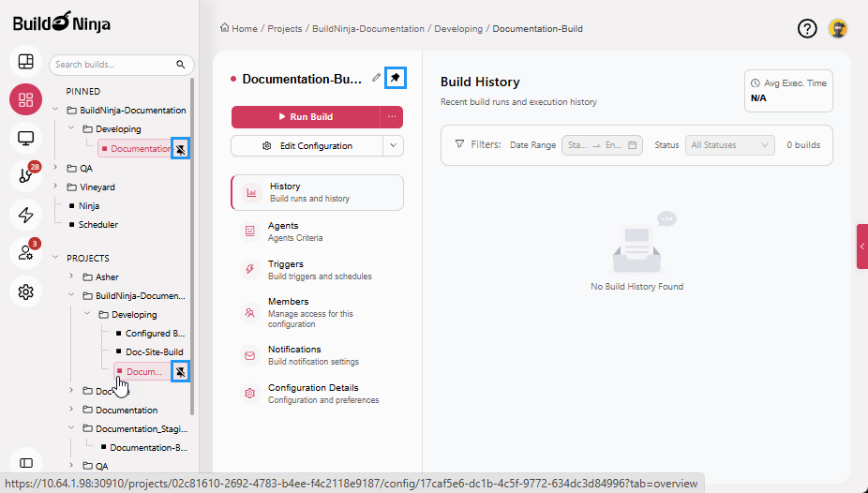Click the BuildNinja logo

tap(62, 22)
